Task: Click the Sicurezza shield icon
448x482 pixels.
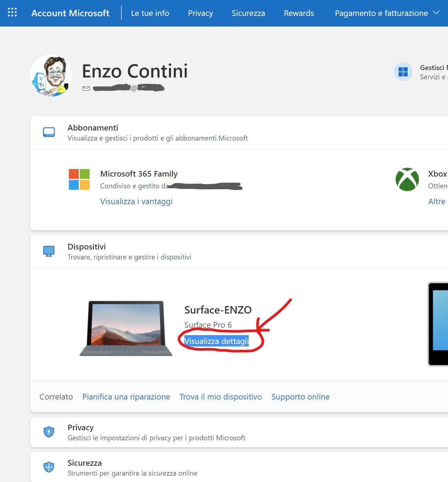Action: click(x=49, y=467)
